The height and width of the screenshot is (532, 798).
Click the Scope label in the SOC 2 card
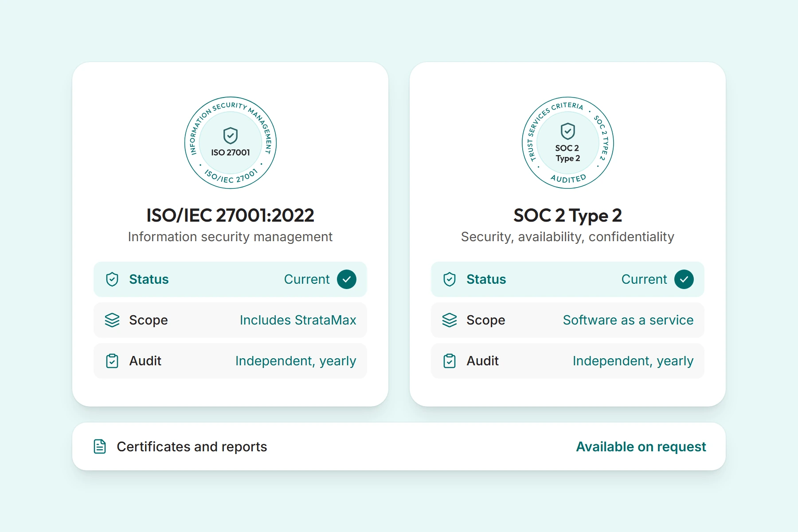[486, 320]
